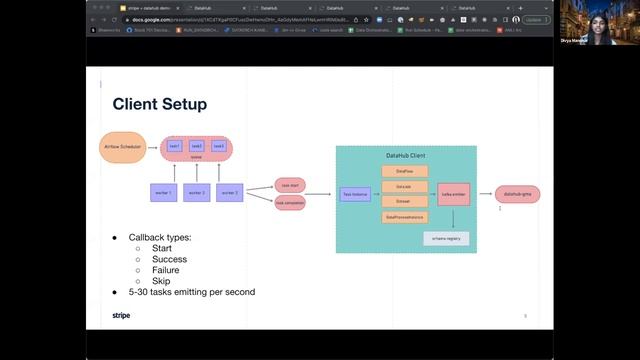Click '5-30 tasks emitting per second' text
Viewport: 640px width, 360px height.
coord(192,292)
